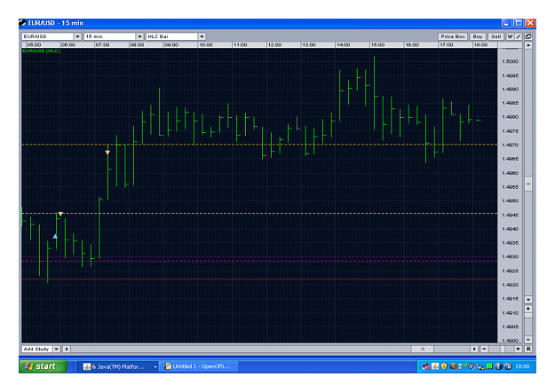
Task: Click the green square tray icon
Action: click(489, 366)
